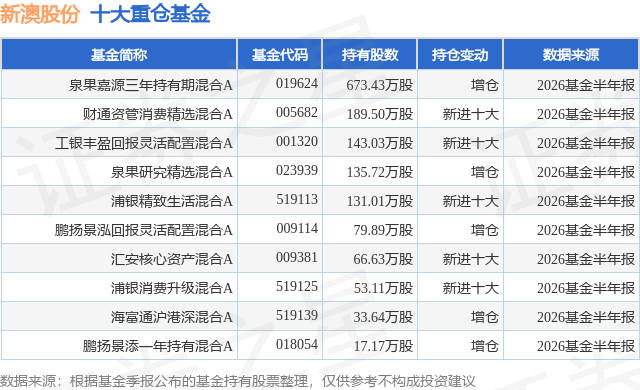Click fund code 009381
This screenshot has height=390, width=640.
[297, 257]
